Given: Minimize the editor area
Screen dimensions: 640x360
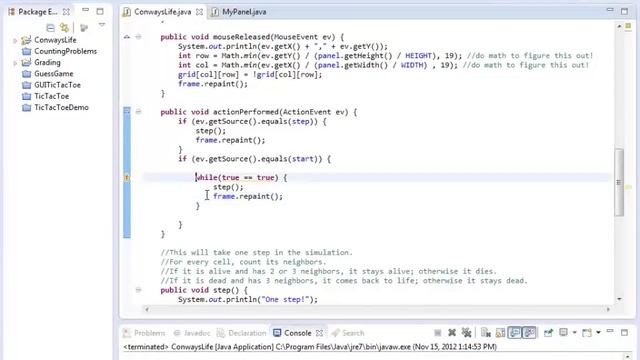Looking at the screenshot, I should click(x=610, y=10).
